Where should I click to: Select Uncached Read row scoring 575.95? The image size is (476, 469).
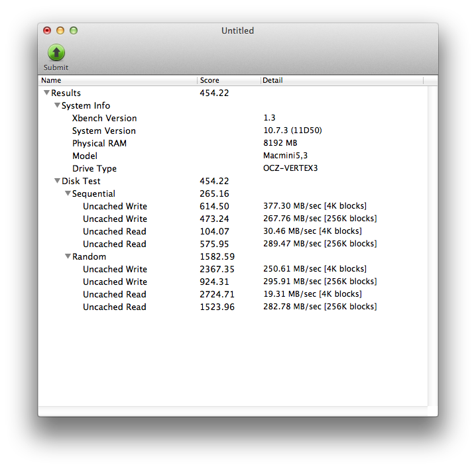pyautogui.click(x=233, y=244)
